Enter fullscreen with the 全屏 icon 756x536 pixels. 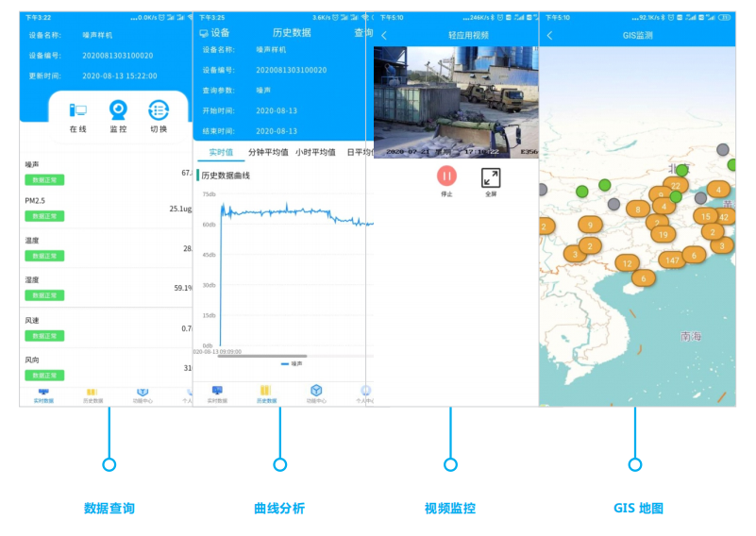click(x=491, y=177)
